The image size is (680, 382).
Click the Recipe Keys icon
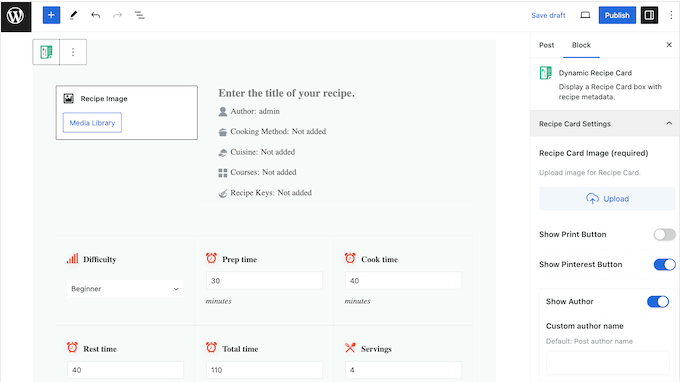coord(222,193)
